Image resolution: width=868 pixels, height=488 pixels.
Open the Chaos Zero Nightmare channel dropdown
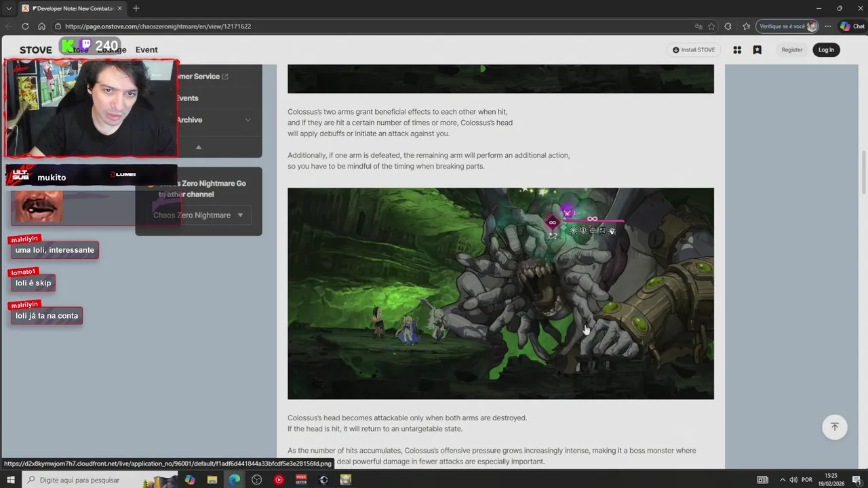pyautogui.click(x=198, y=215)
